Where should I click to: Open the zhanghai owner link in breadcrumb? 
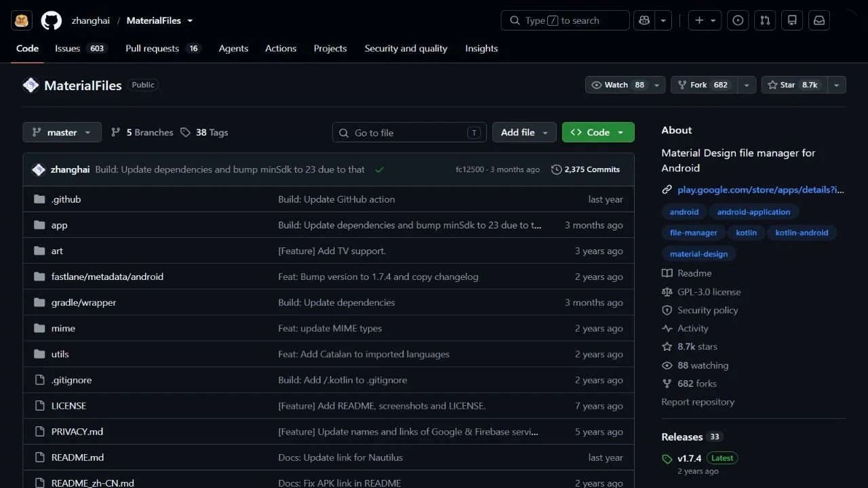[x=91, y=20]
